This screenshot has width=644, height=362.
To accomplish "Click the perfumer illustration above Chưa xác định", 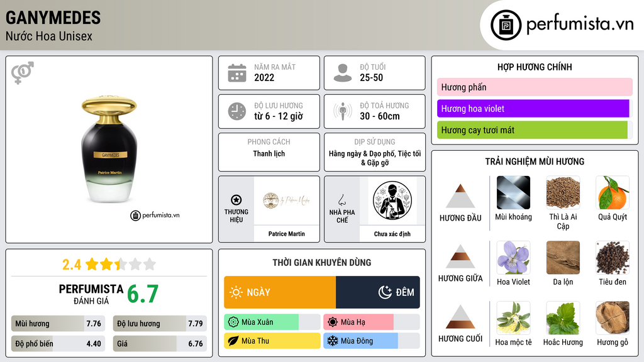I will click(x=392, y=200).
